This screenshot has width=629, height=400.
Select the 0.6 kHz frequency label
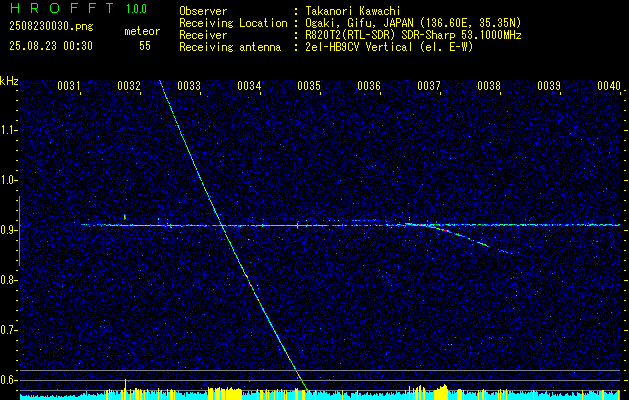coord(7,380)
